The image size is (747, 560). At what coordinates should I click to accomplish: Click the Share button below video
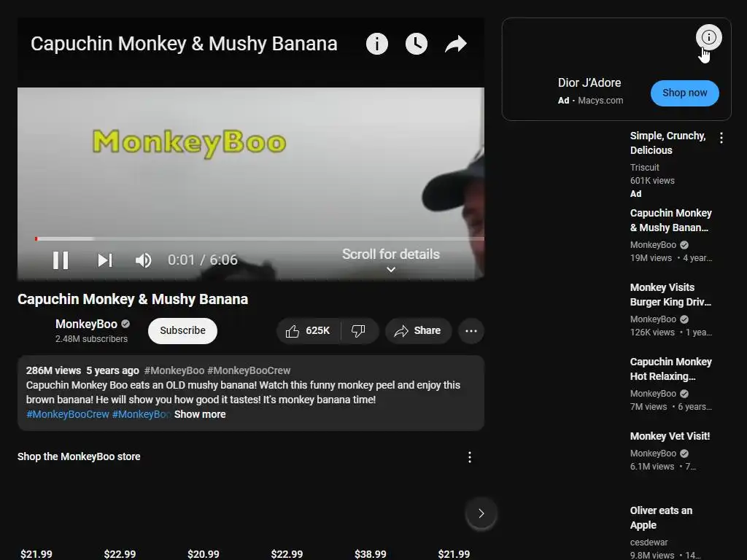point(418,330)
